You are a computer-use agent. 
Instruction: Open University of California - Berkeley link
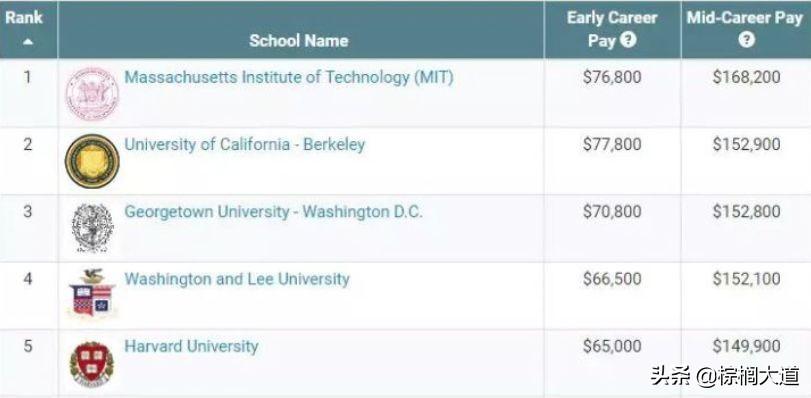[x=245, y=144]
